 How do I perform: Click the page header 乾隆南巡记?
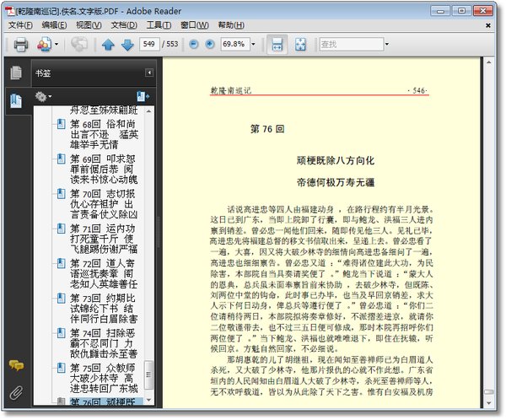(x=231, y=91)
